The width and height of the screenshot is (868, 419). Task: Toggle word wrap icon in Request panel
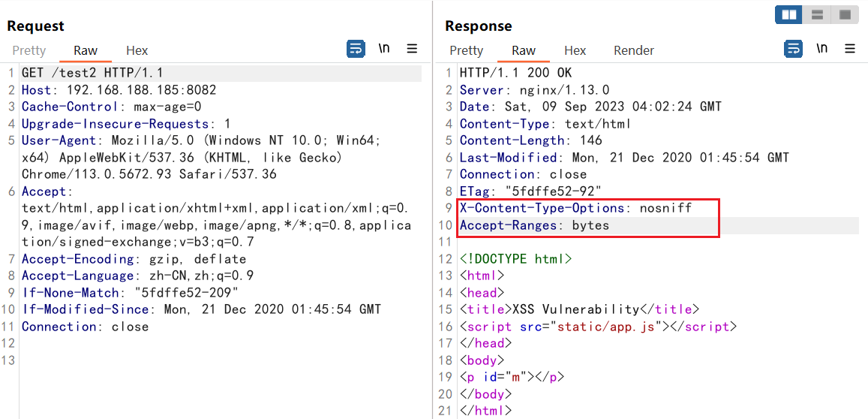click(x=356, y=49)
